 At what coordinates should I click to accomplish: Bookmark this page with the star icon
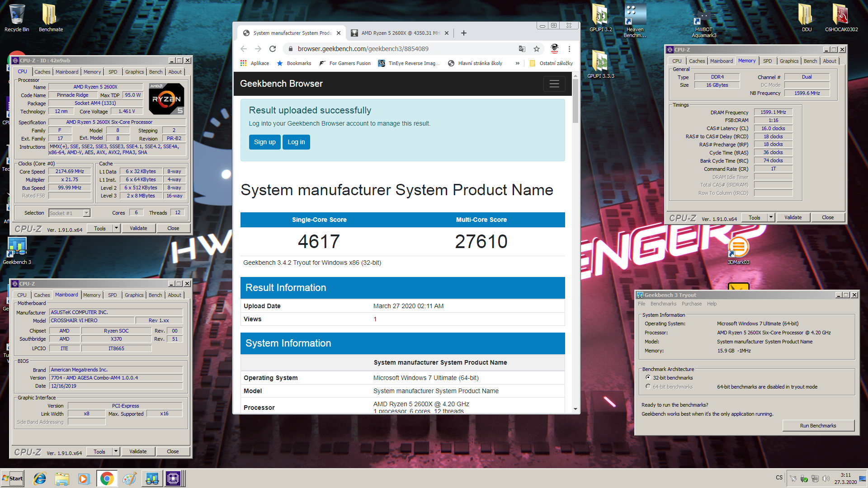pyautogui.click(x=537, y=49)
